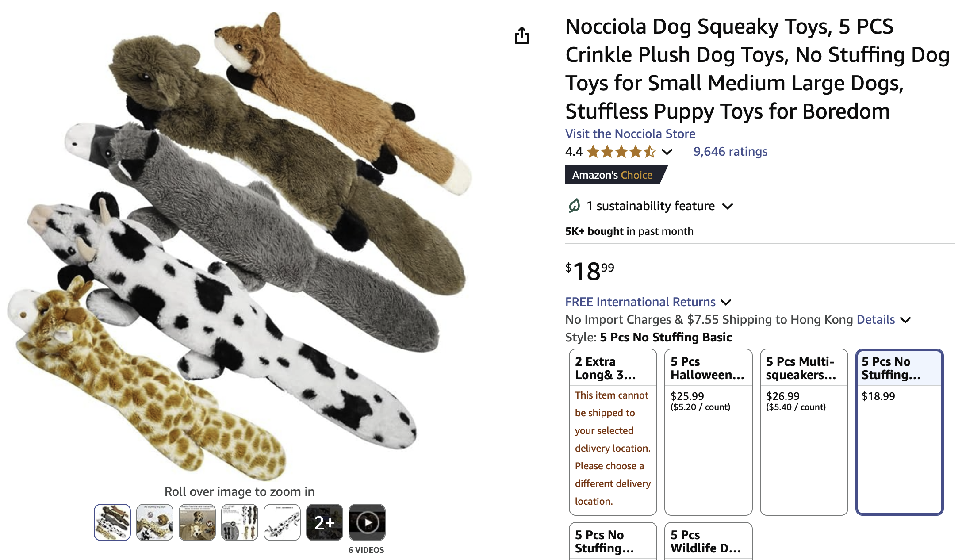Open the 9,646 ratings link

tap(730, 152)
